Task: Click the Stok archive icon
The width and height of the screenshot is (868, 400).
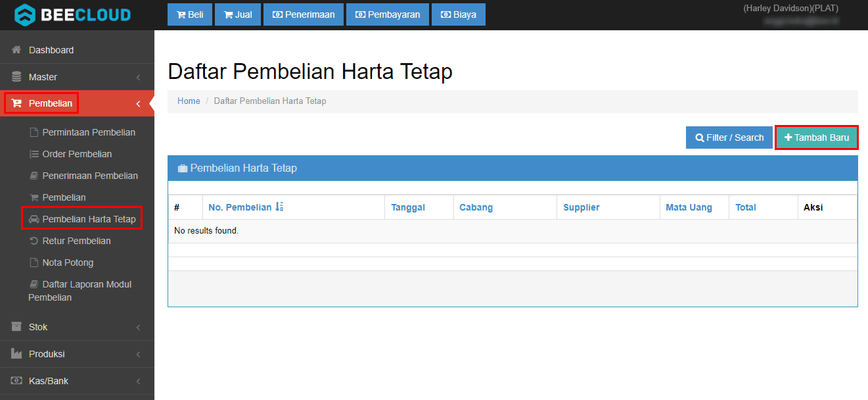Action: [17, 327]
